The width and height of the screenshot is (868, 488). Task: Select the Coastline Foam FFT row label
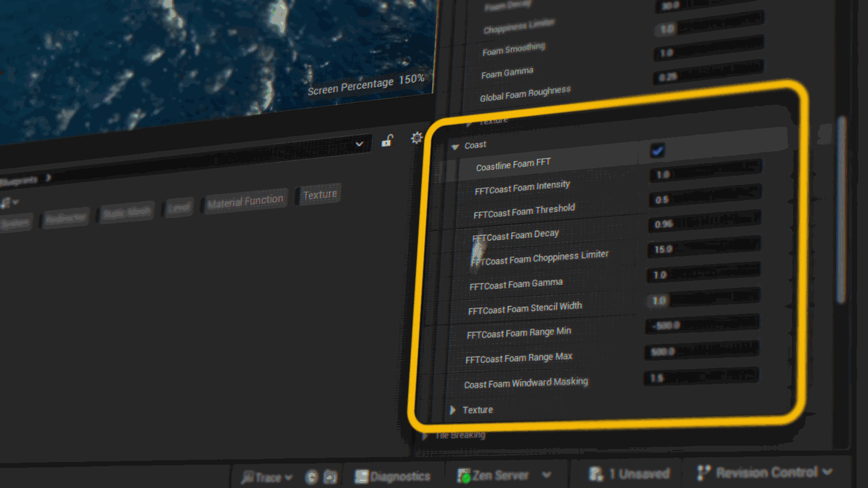pos(513,164)
